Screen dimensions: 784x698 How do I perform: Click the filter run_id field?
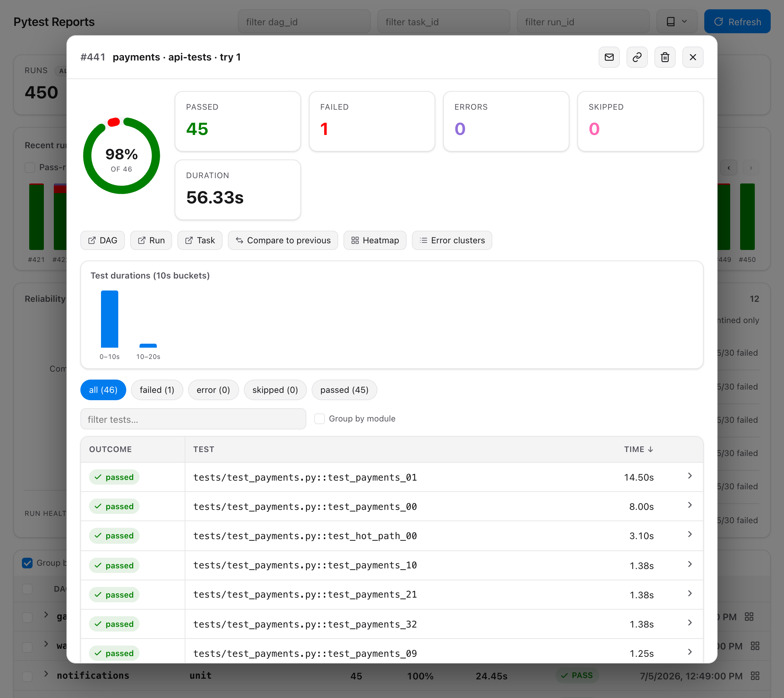click(583, 22)
